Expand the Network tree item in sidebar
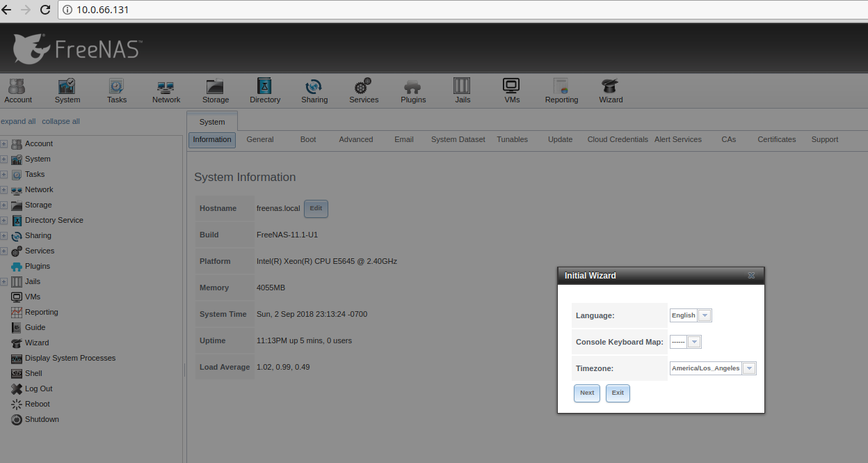Image resolution: width=868 pixels, height=463 pixels. tap(4, 189)
